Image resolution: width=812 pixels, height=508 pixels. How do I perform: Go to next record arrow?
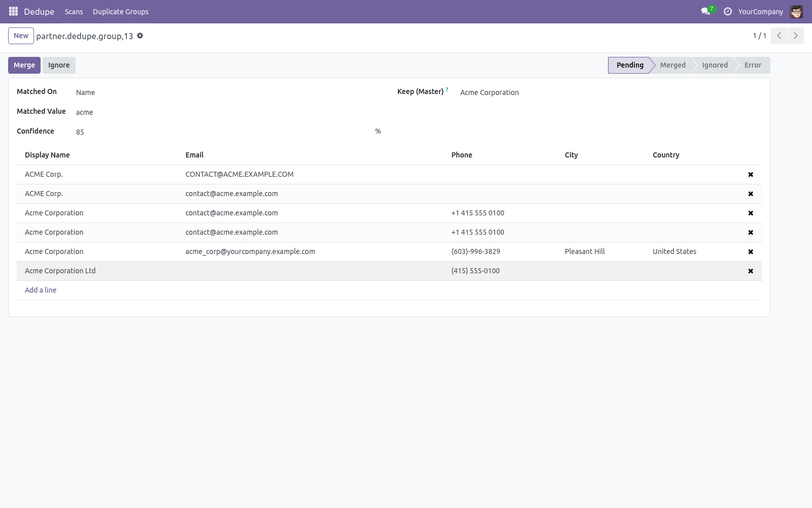tap(795, 36)
